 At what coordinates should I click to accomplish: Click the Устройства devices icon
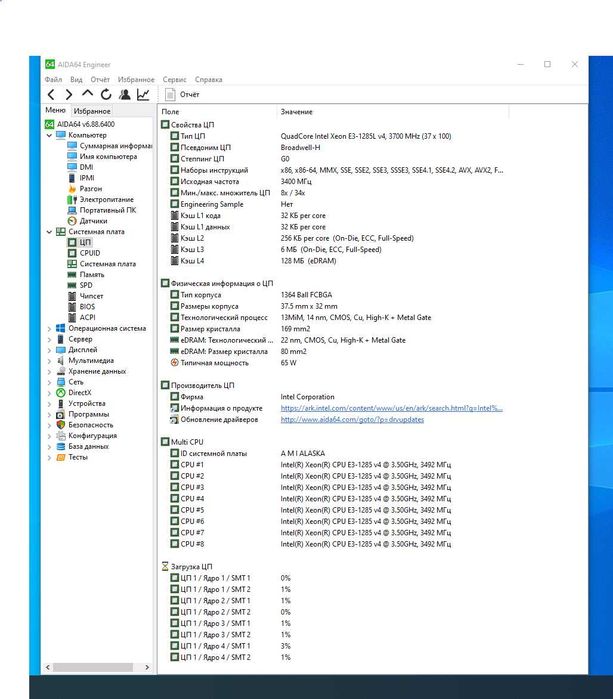click(61, 403)
